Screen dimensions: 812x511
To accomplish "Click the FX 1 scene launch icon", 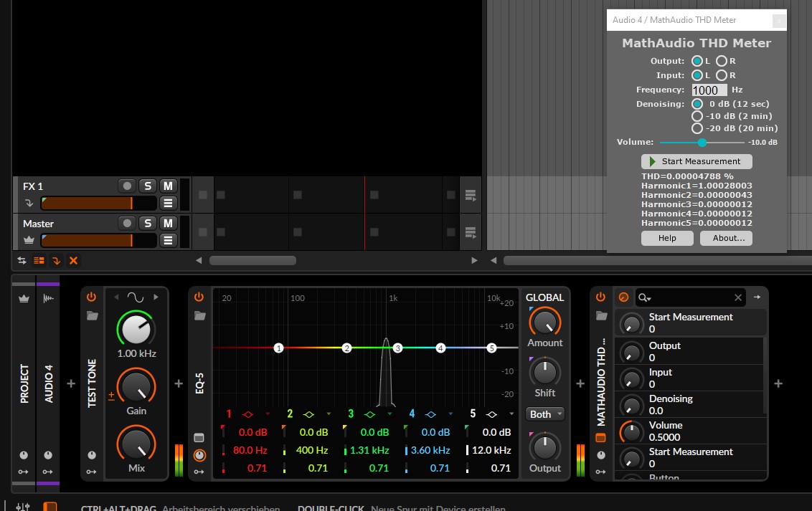I will tap(471, 196).
